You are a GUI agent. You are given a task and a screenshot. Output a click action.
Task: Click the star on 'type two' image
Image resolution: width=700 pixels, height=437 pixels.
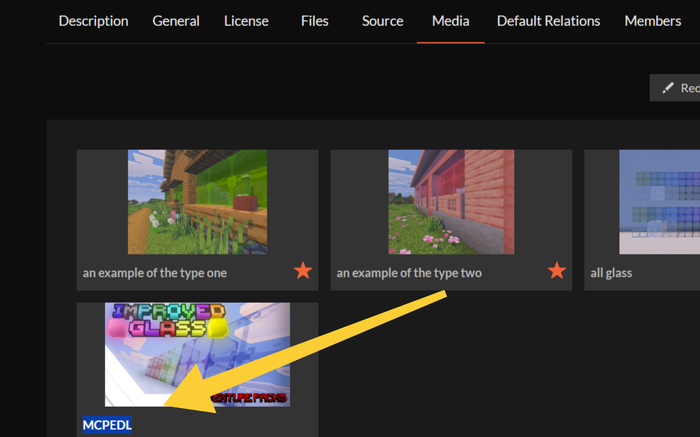(557, 271)
